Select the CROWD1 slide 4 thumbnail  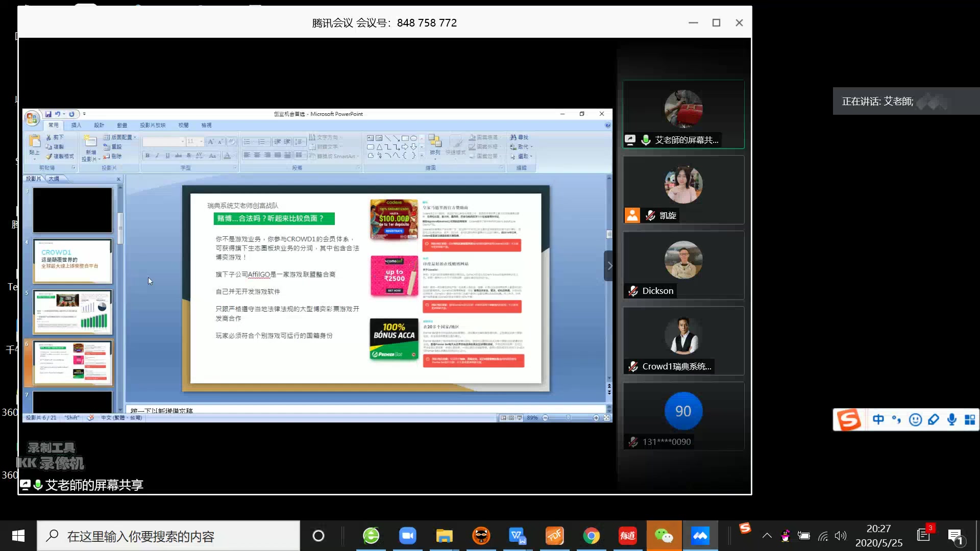72,261
